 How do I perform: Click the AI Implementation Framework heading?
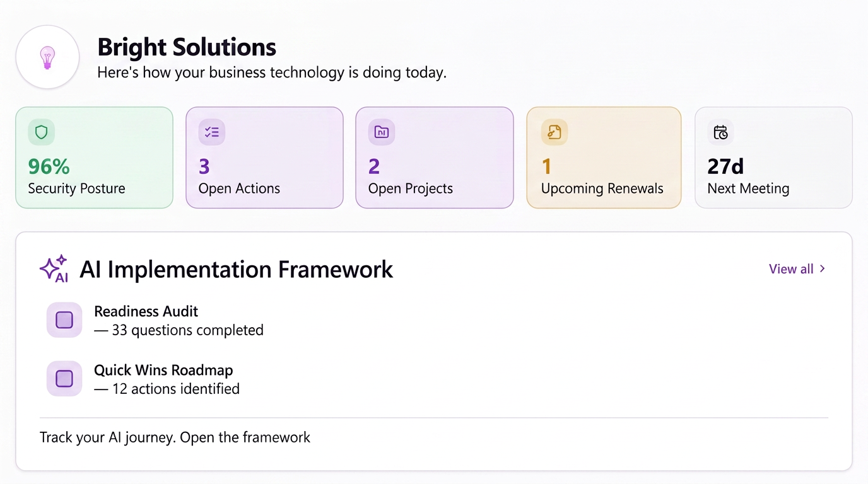pos(237,270)
